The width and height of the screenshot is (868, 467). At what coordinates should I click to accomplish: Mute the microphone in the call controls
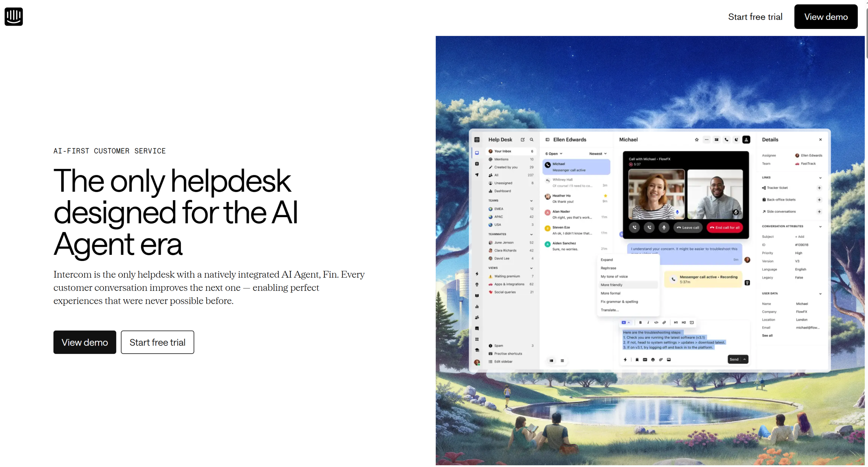coord(664,227)
